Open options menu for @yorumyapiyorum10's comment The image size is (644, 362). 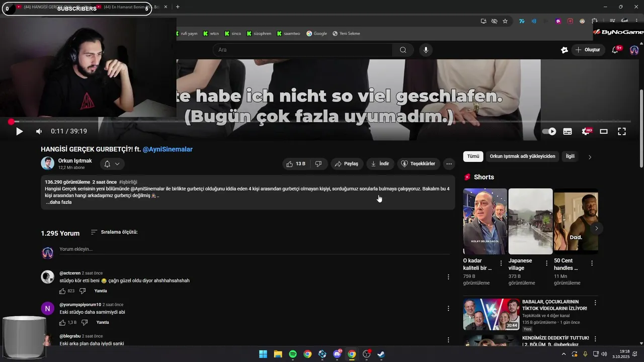point(448,309)
